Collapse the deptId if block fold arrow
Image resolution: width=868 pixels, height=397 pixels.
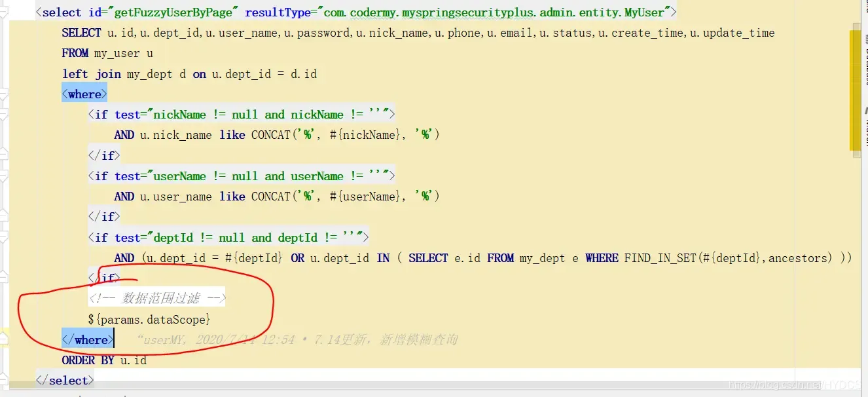5,237
